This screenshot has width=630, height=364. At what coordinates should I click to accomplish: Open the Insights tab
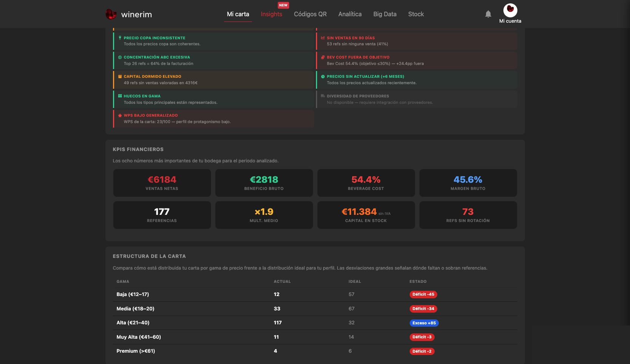click(x=271, y=14)
